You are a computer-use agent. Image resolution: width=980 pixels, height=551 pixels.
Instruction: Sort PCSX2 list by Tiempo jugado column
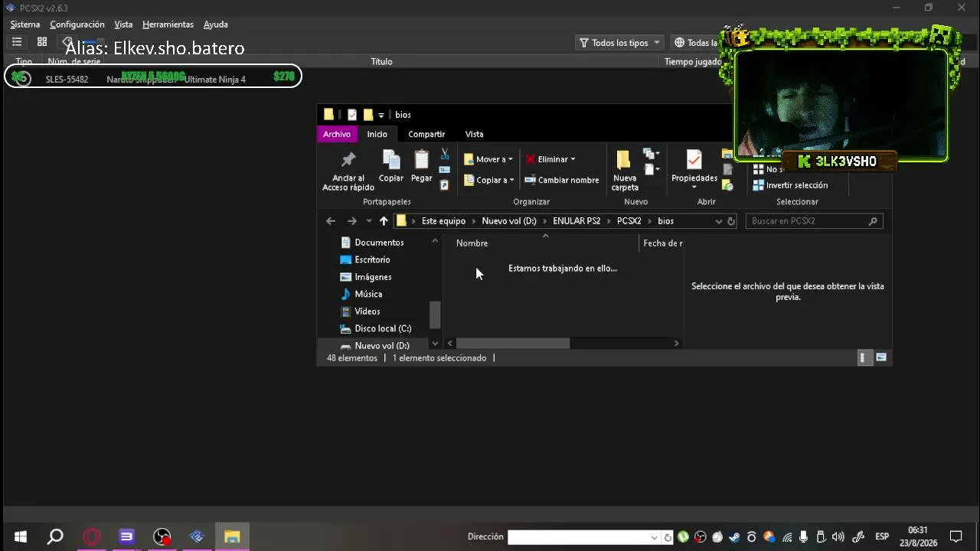[x=693, y=61]
